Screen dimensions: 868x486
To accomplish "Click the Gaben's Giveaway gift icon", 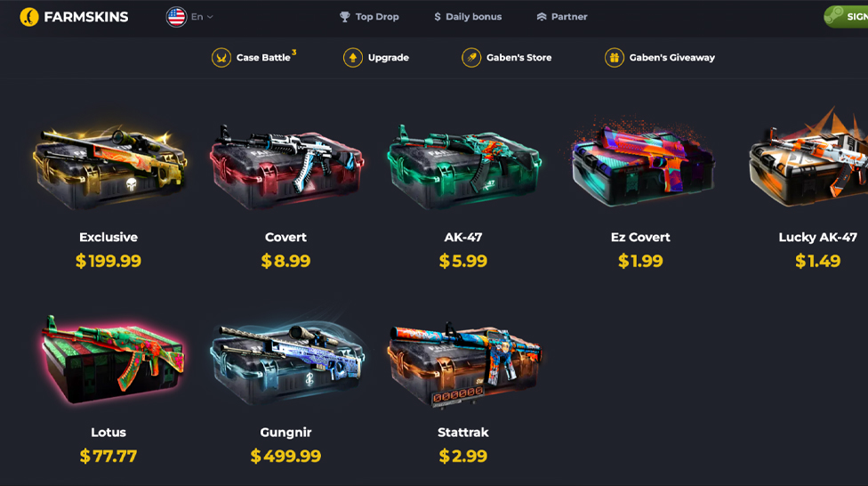I will click(x=614, y=58).
